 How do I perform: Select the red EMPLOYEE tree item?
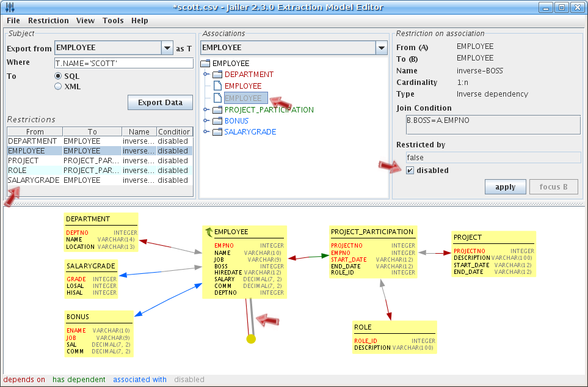tap(243, 86)
